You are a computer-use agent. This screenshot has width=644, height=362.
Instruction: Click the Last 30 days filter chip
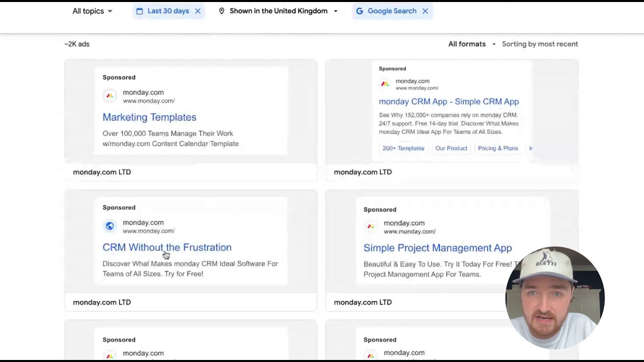click(169, 11)
